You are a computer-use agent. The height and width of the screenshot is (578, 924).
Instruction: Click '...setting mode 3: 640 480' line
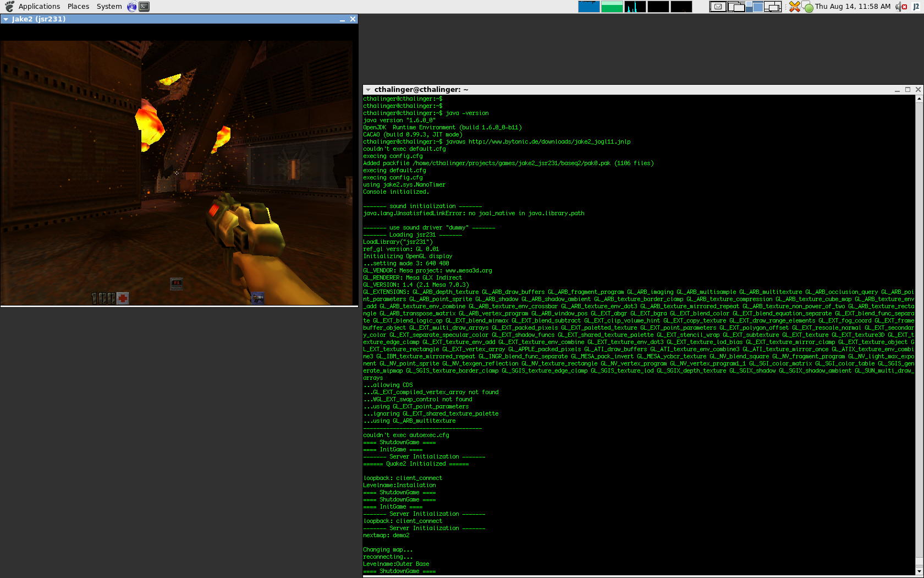[406, 264]
